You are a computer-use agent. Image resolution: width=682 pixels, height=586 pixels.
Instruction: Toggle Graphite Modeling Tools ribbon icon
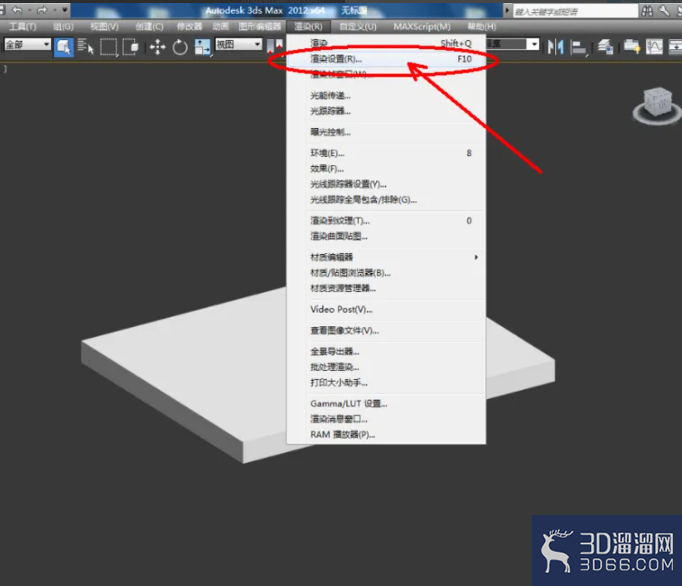(632, 47)
